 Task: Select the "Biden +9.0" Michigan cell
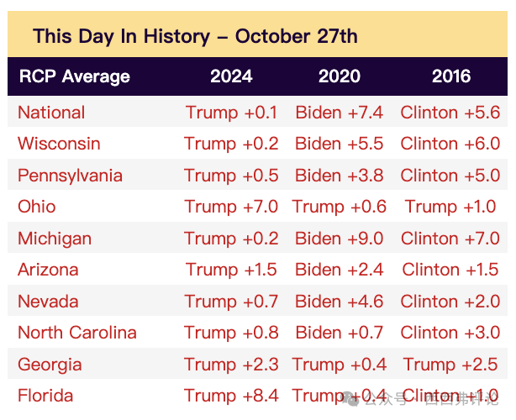(x=340, y=239)
